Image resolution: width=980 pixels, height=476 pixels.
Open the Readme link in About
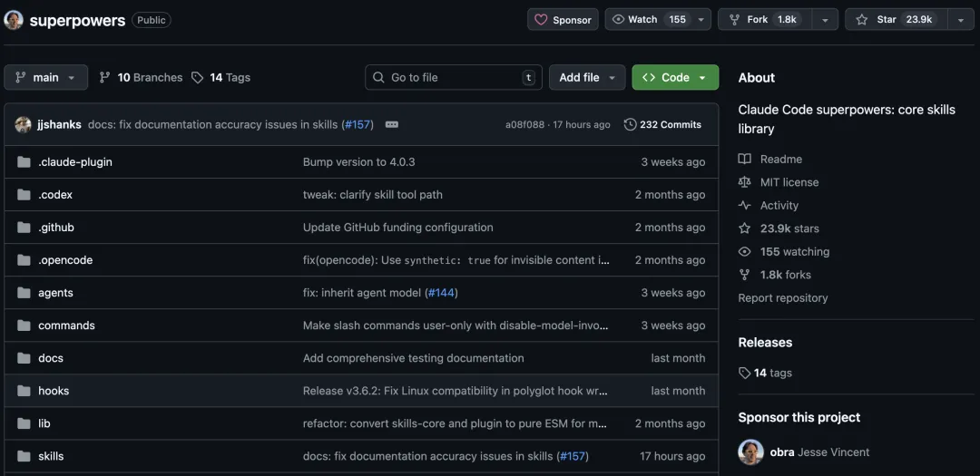point(780,160)
